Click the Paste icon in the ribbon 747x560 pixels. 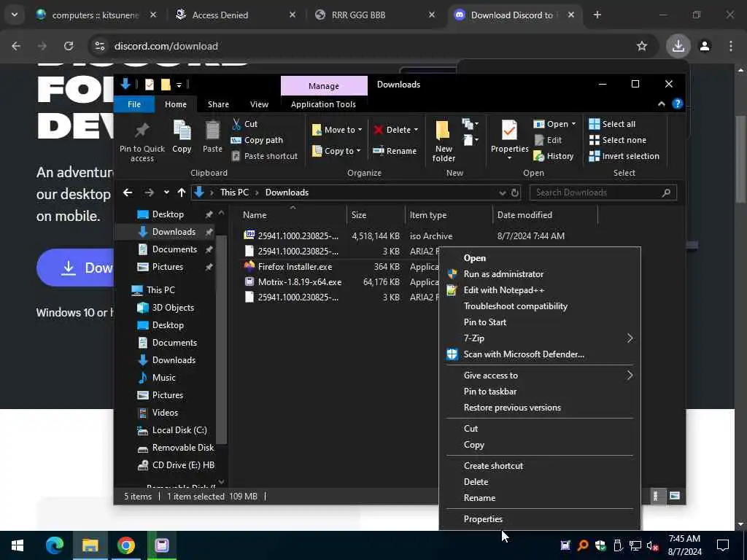click(212, 131)
